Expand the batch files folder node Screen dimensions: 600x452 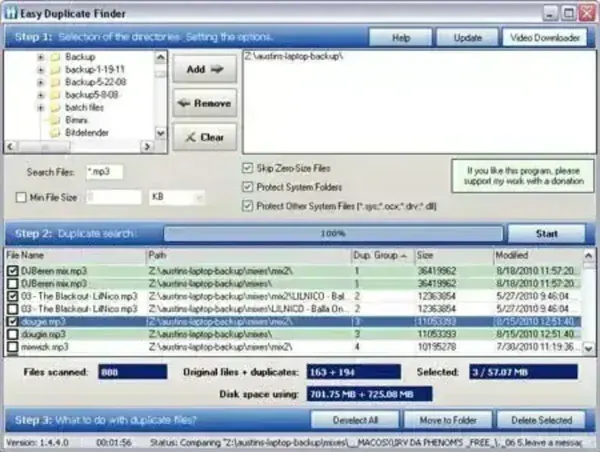tap(41, 108)
